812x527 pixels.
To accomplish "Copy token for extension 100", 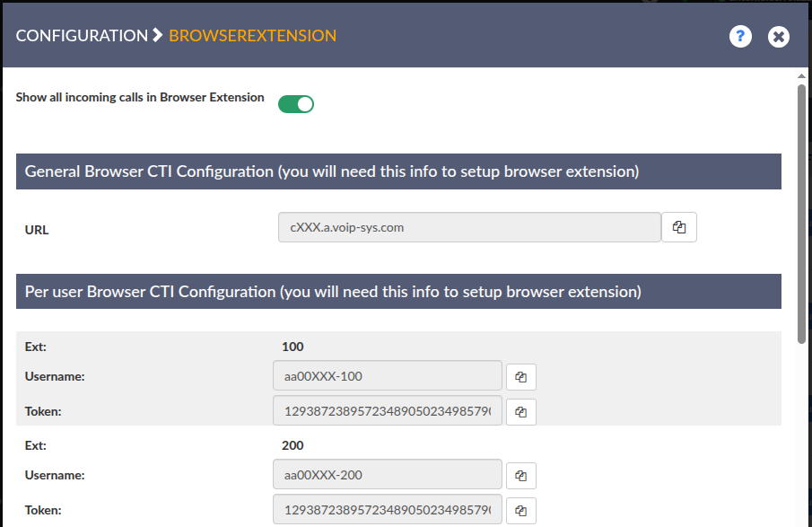I will (x=520, y=412).
